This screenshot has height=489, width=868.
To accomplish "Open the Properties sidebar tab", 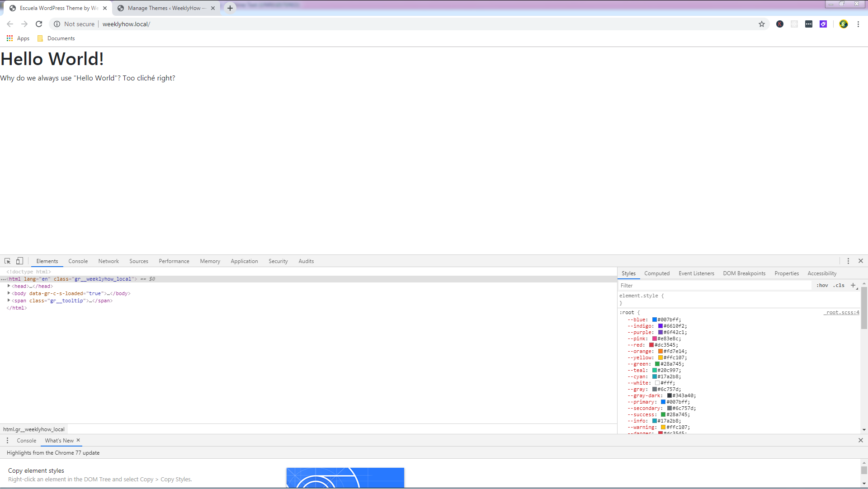I will [787, 273].
